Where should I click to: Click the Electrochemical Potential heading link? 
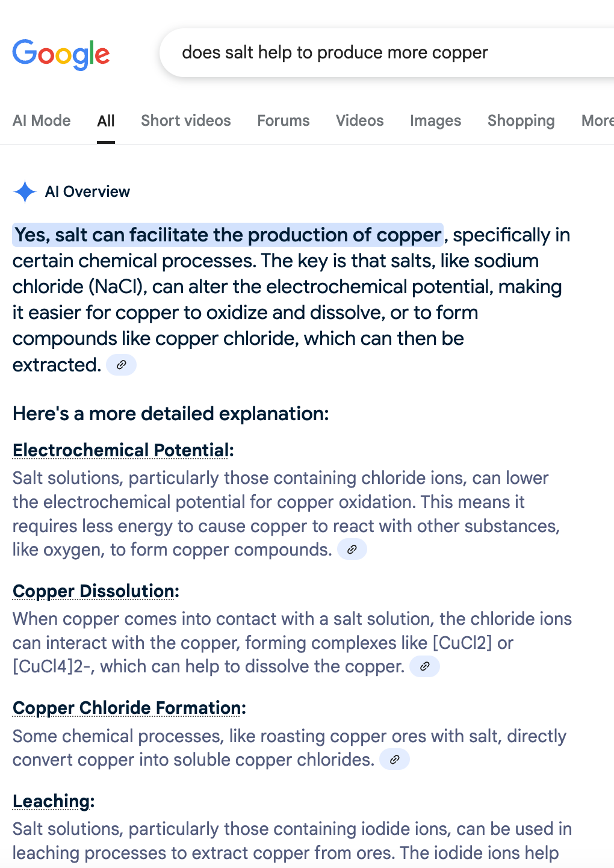click(121, 450)
